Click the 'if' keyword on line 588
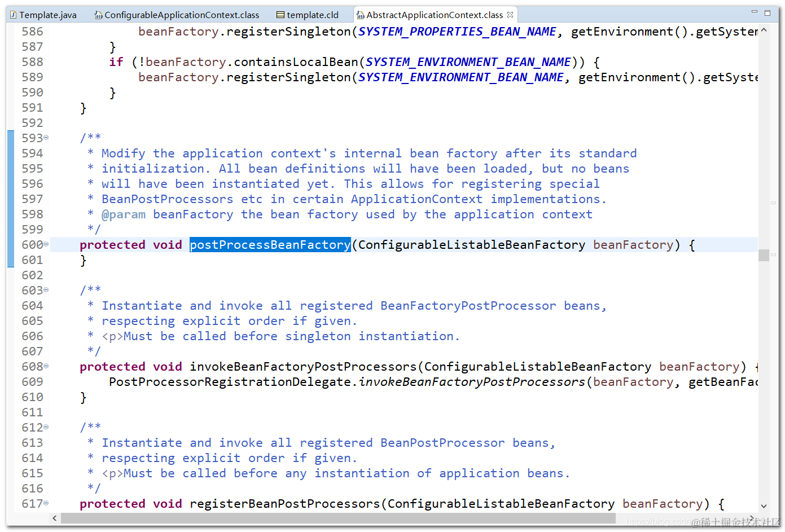 (x=116, y=62)
